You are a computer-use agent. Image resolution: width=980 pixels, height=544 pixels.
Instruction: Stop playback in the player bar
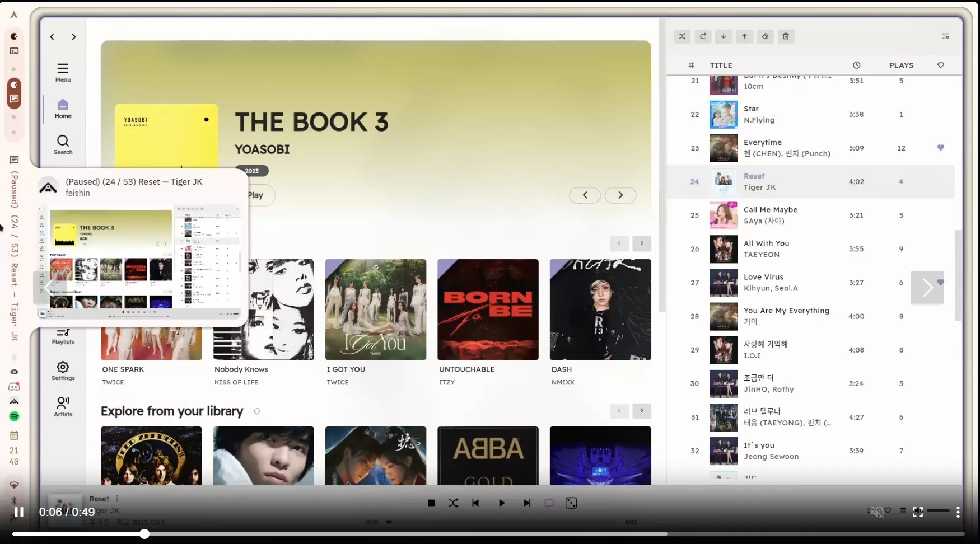click(x=431, y=503)
